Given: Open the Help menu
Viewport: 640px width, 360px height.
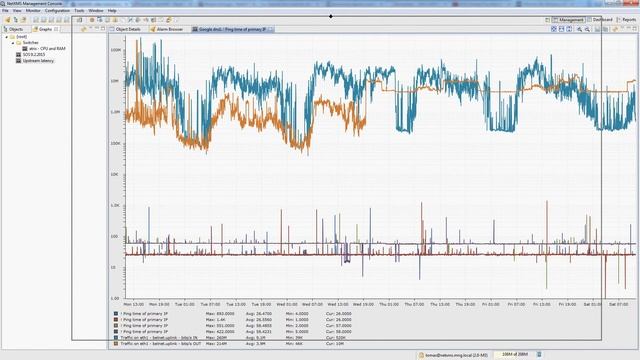Looking at the screenshot, I should [x=112, y=11].
